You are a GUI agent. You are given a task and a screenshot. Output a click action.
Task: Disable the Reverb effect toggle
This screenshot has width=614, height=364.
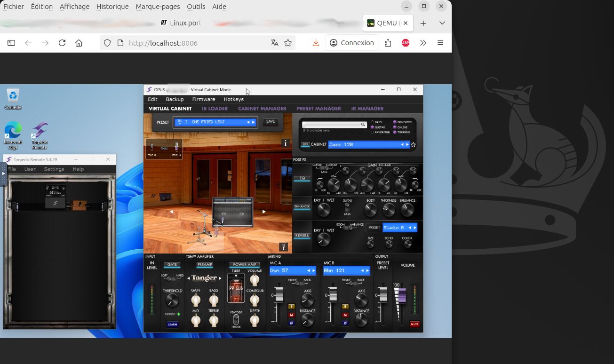pos(302,236)
